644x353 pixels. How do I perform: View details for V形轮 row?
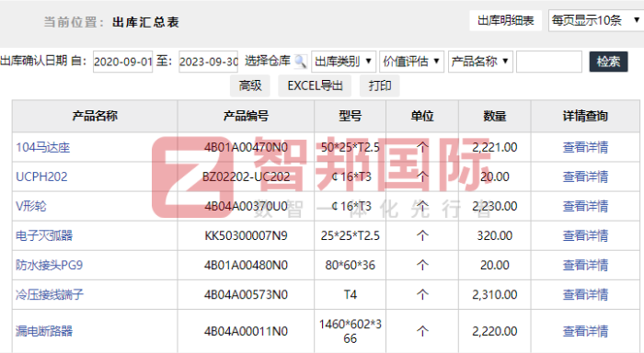pos(585,206)
